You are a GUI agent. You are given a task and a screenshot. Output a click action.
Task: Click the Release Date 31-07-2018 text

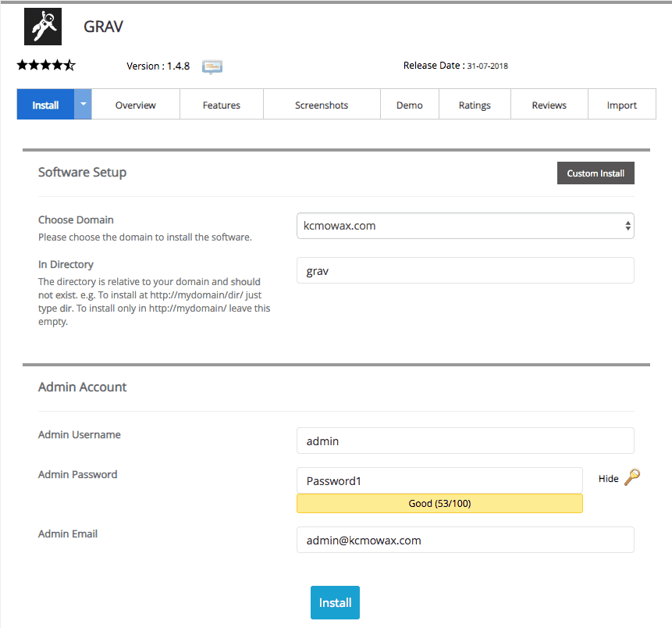pos(456,66)
